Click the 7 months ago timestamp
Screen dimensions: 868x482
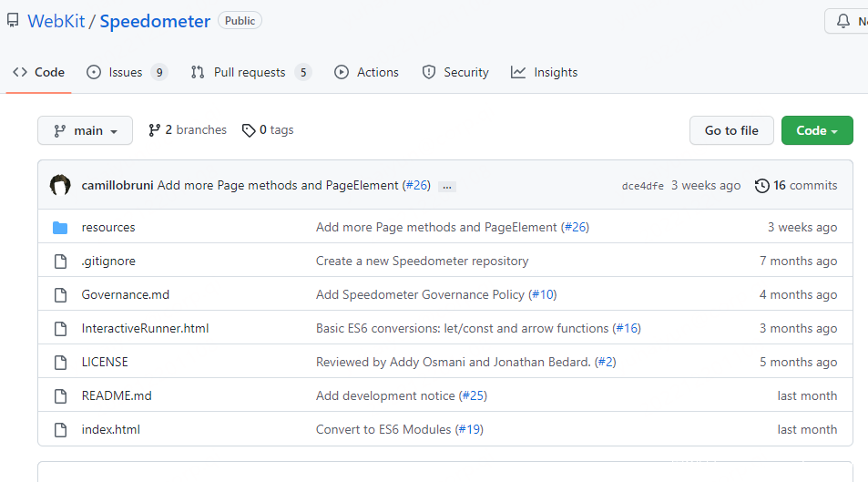[798, 261]
